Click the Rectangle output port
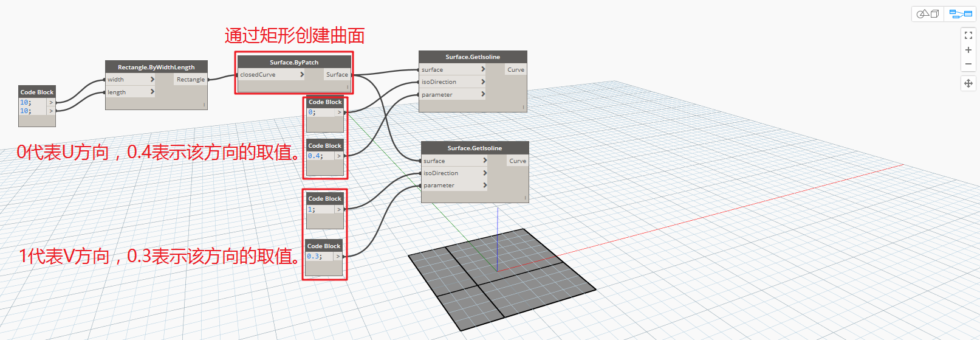 click(x=191, y=79)
